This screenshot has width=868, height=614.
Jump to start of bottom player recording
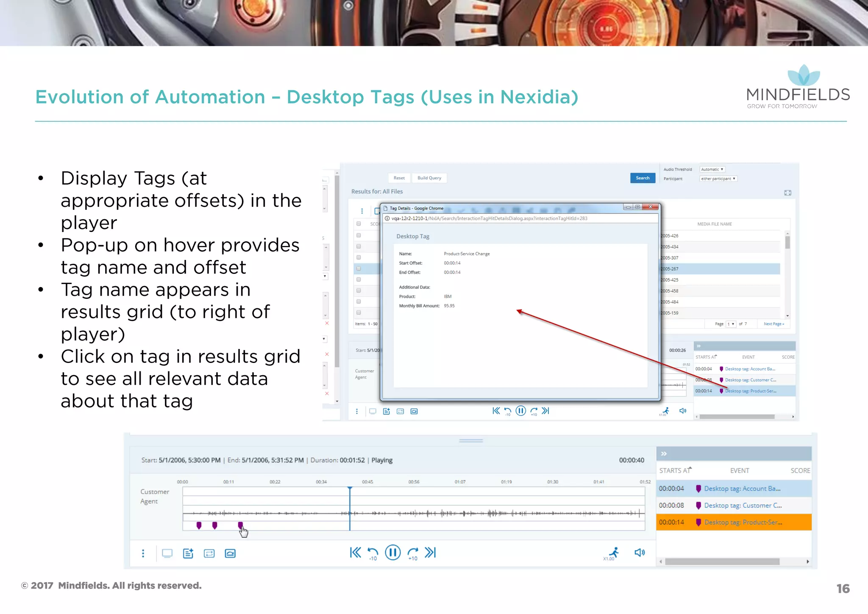[355, 553]
